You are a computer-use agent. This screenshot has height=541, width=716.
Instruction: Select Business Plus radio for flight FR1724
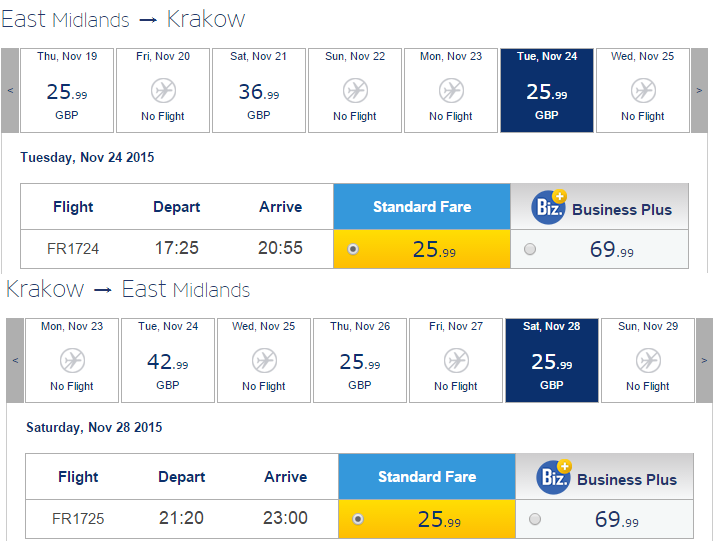(x=530, y=249)
